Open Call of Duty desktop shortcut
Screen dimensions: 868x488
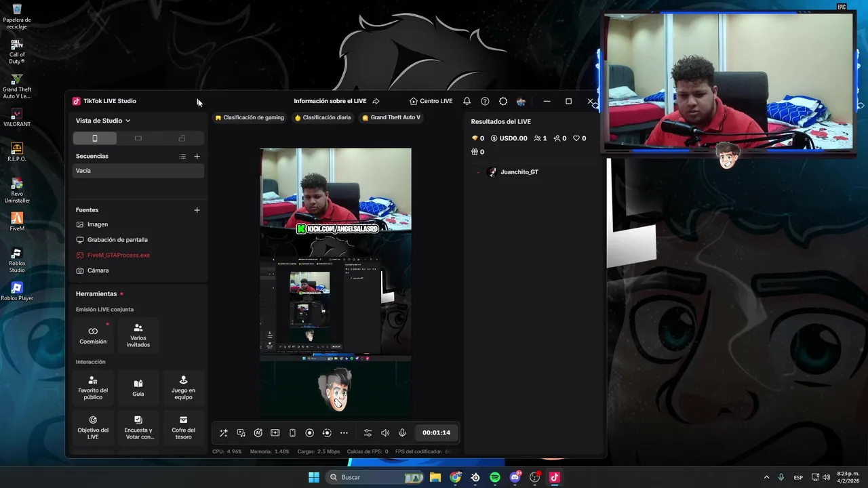click(17, 52)
